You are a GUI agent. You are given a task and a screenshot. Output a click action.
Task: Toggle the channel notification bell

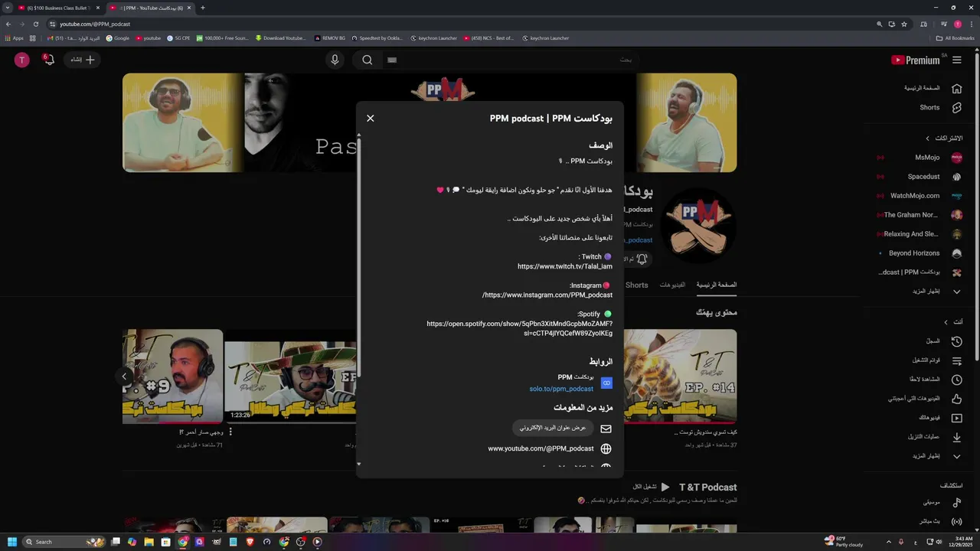642,259
